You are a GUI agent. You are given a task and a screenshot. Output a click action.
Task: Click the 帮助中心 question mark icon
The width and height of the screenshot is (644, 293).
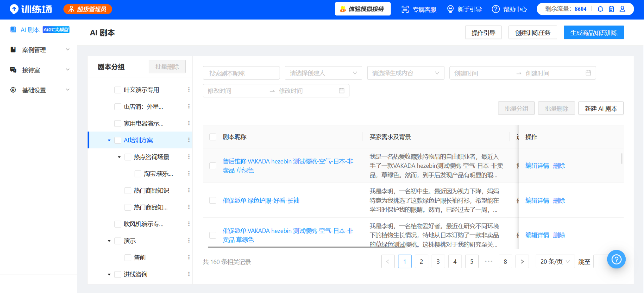(496, 9)
